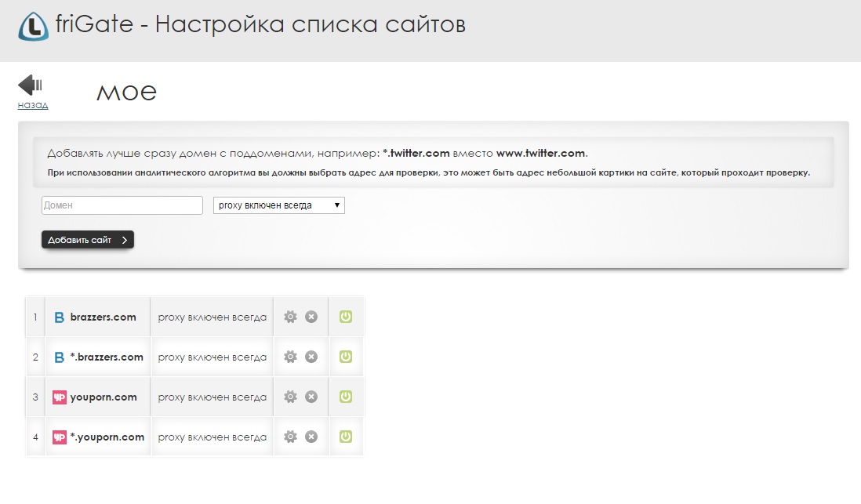The width and height of the screenshot is (861, 504).
Task: Select the *.brazzers.com domain name in the list
Action: [107, 357]
